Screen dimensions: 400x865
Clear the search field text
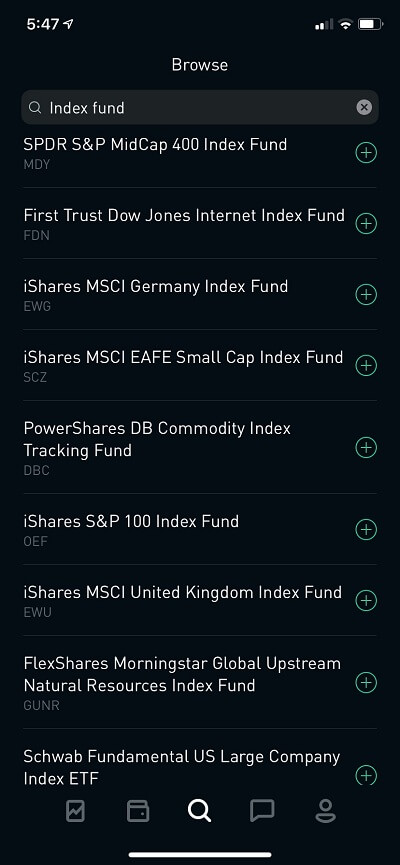364,107
